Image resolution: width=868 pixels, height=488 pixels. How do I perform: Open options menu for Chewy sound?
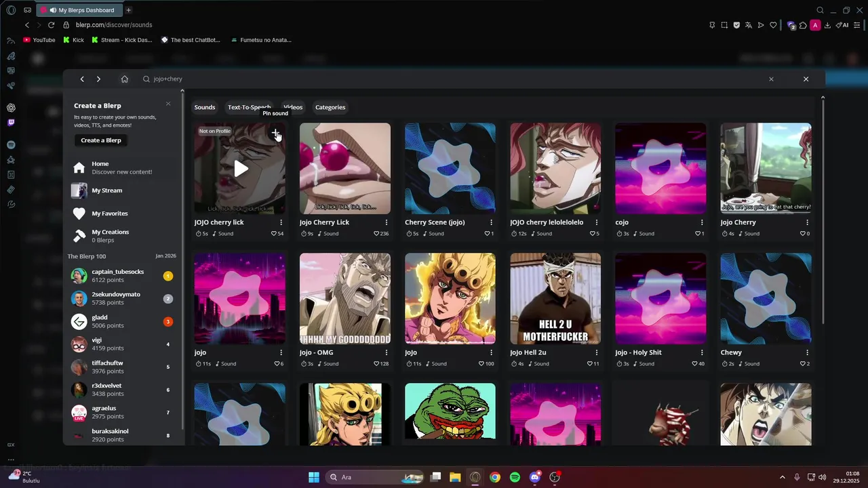tap(807, 352)
